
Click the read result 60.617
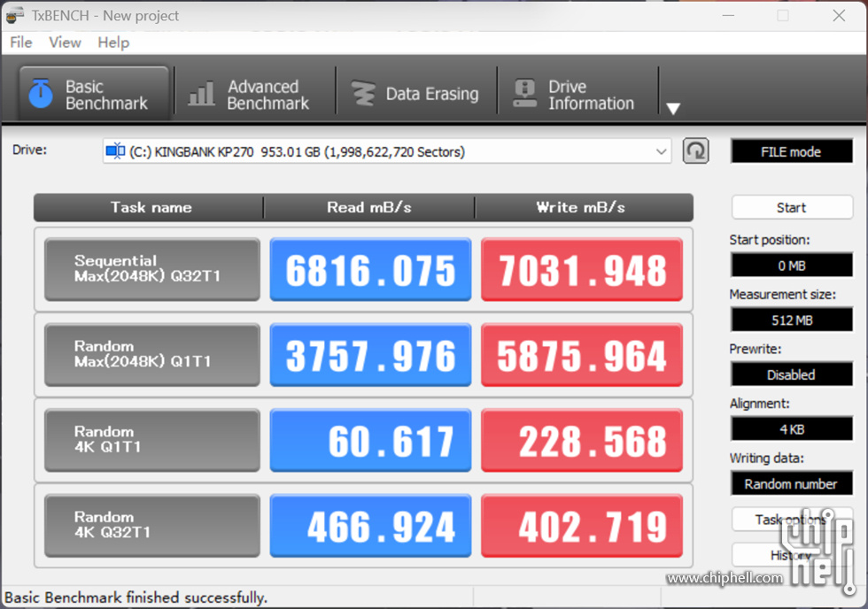click(x=370, y=440)
